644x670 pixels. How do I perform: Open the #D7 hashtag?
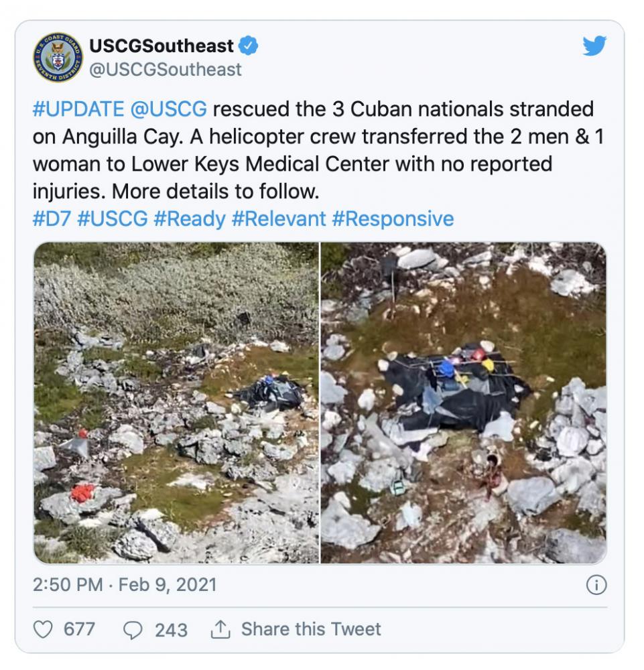(x=52, y=219)
